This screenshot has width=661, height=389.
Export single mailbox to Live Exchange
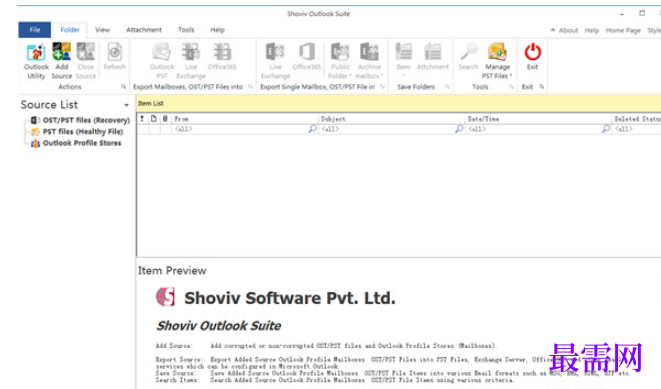(x=275, y=61)
